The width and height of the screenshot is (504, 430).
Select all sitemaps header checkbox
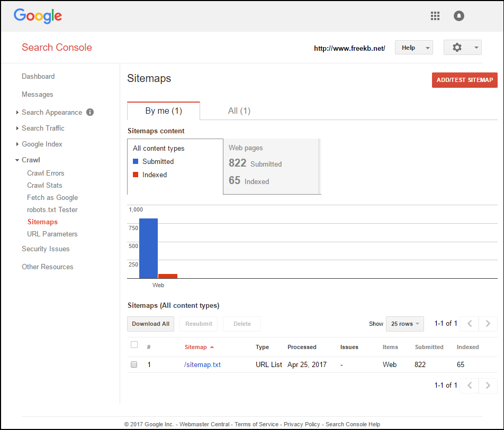coord(134,344)
